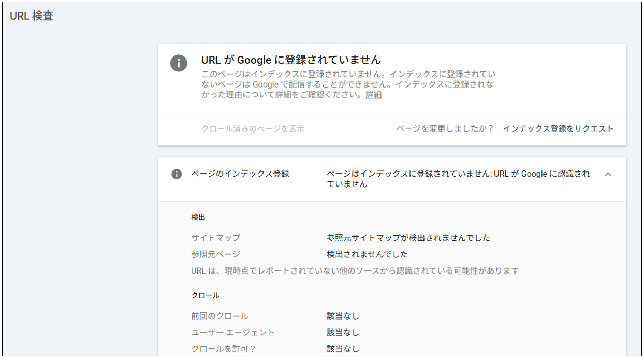This screenshot has width=644, height=358.
Task: Click インデックス登録をリクエスト
Action: coord(558,128)
